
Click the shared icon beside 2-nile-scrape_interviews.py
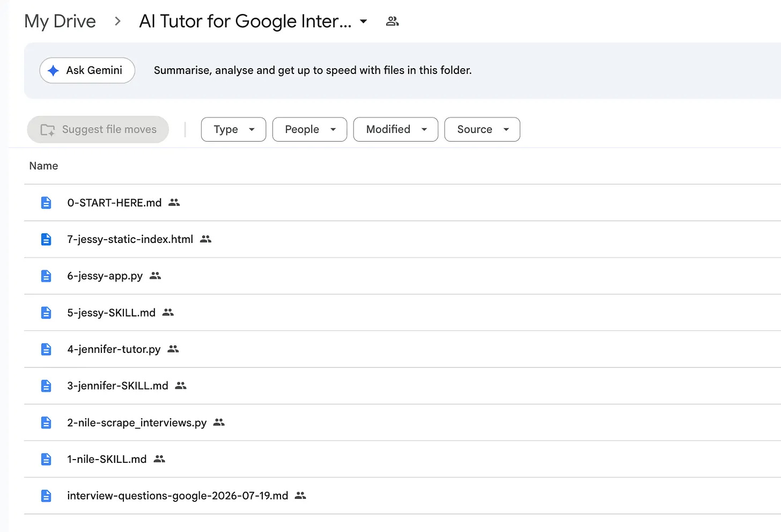[x=219, y=423]
